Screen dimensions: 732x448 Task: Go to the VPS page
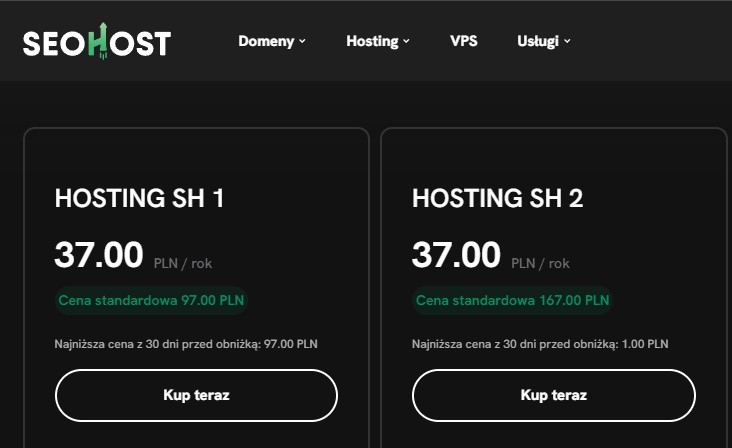click(463, 41)
